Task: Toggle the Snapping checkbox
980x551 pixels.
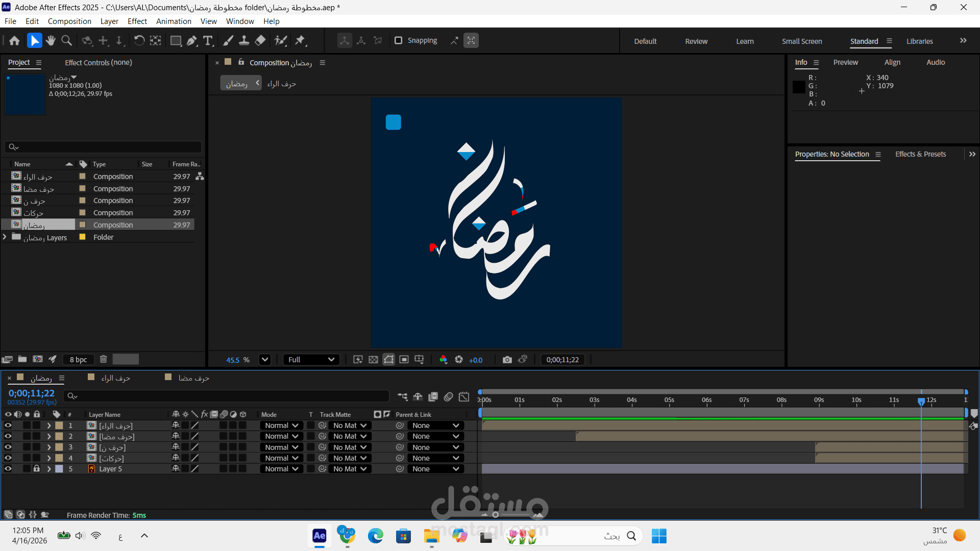Action: pyautogui.click(x=399, y=40)
